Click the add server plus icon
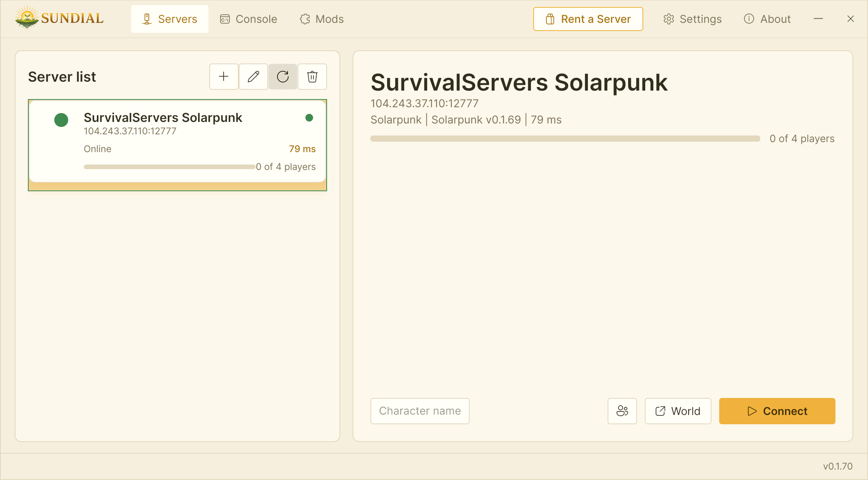The image size is (868, 480). [x=224, y=77]
